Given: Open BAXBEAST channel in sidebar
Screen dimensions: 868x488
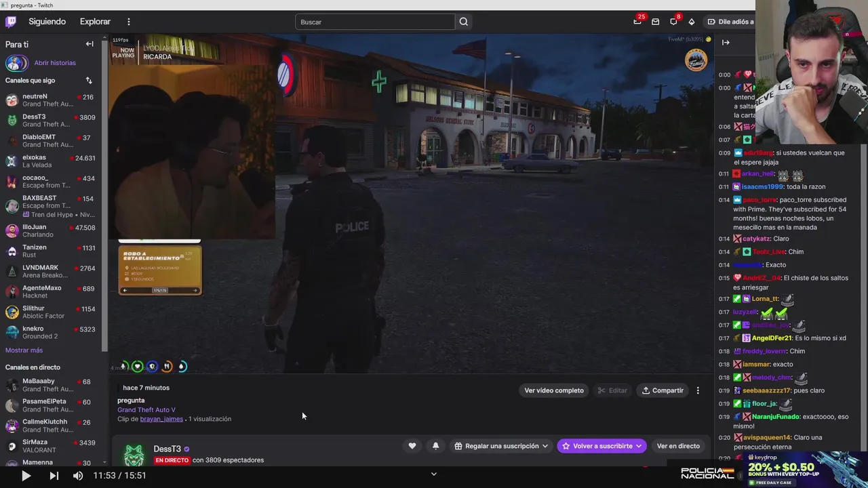Looking at the screenshot, I should 50,206.
